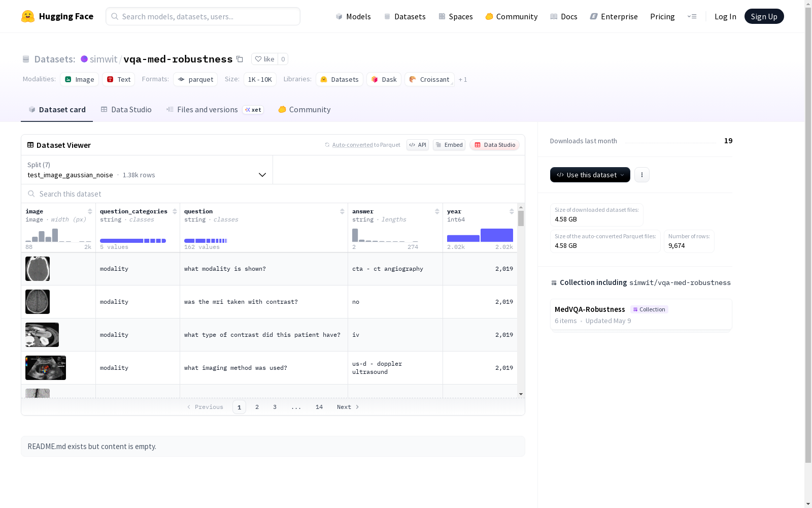Viewport: 812px width, 508px height.
Task: Click the year column histogram bars
Action: coord(480,235)
